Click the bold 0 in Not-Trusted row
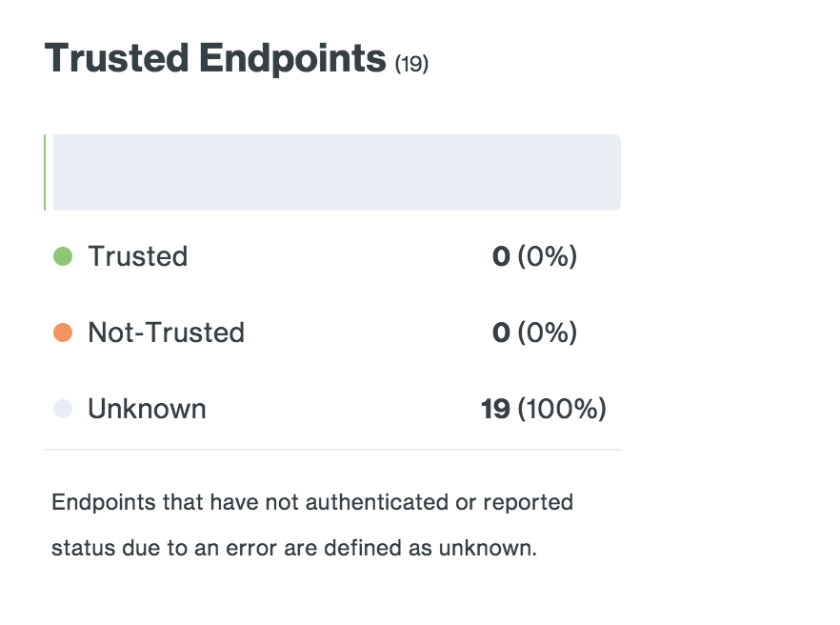The height and width of the screenshot is (625, 840). (x=501, y=333)
